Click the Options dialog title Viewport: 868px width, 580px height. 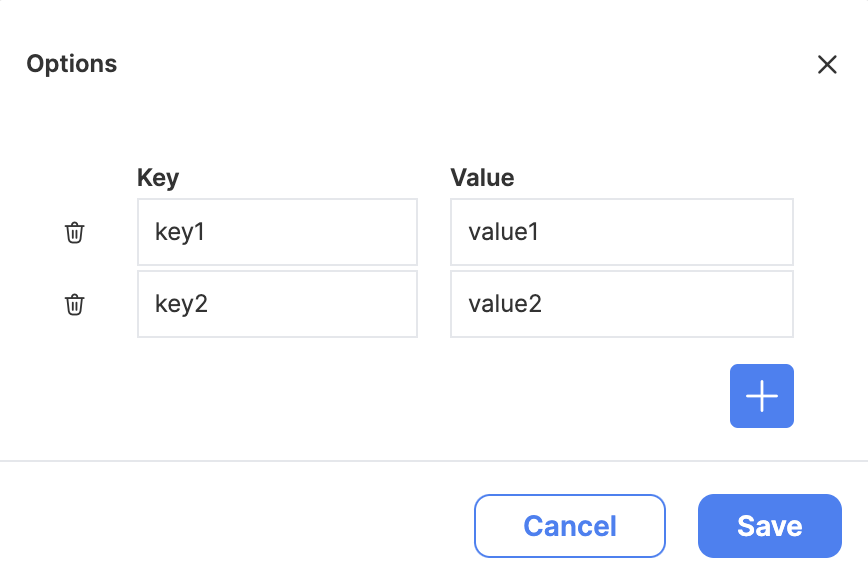pyautogui.click(x=72, y=64)
